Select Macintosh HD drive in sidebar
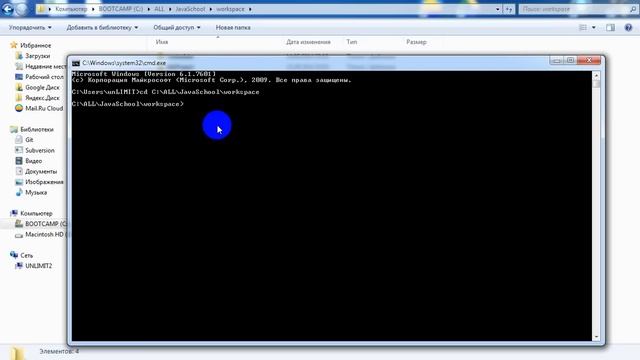Image resolution: width=640 pixels, height=360 pixels. (41, 234)
